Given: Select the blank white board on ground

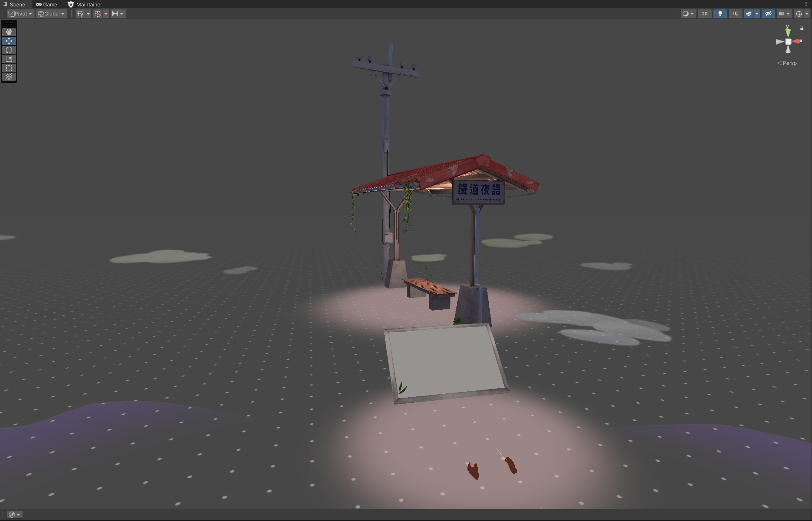Looking at the screenshot, I should tap(446, 363).
